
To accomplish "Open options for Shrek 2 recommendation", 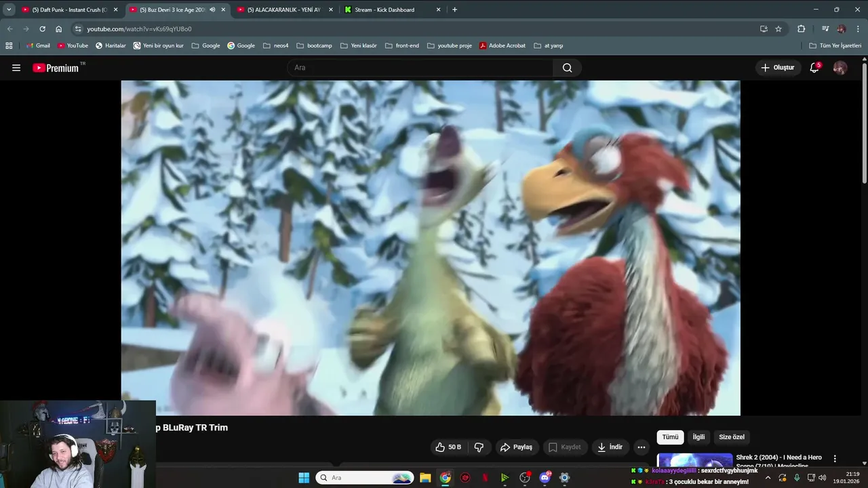I will click(835, 459).
